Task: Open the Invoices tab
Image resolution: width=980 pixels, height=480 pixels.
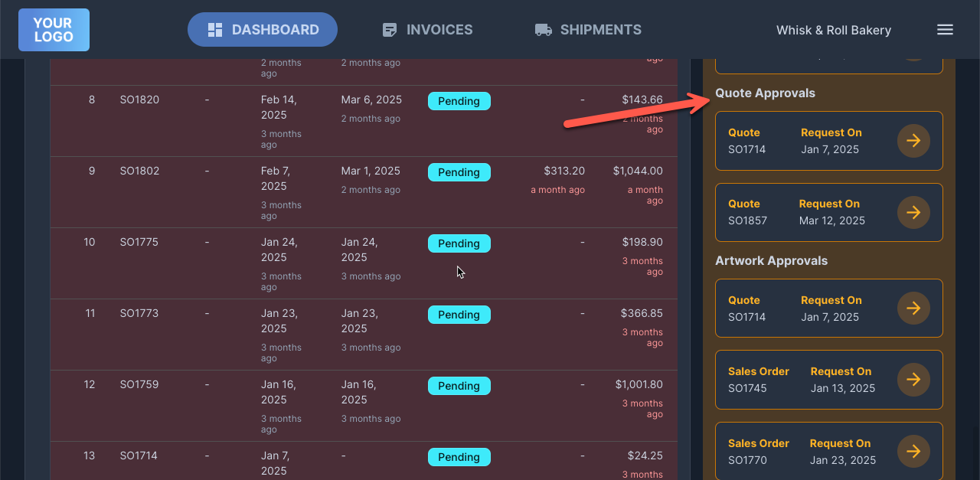Action: pyautogui.click(x=439, y=30)
